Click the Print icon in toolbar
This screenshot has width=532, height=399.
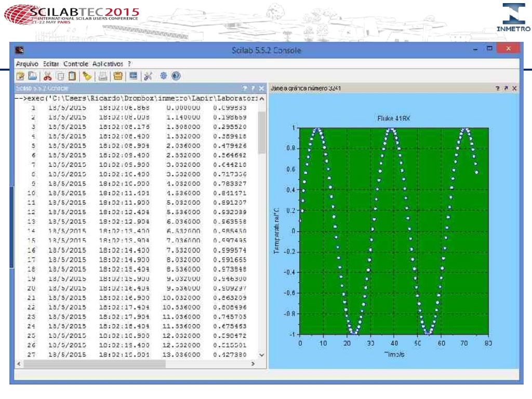(103, 76)
